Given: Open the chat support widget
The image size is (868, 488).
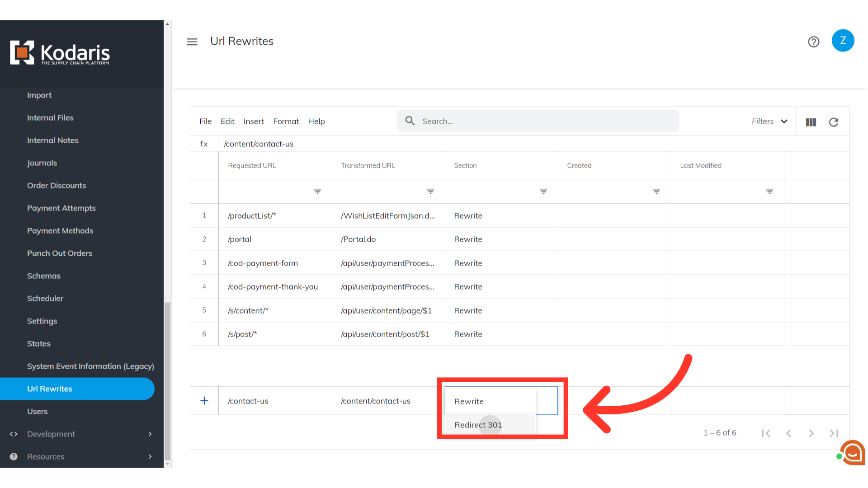Looking at the screenshot, I should pyautogui.click(x=853, y=452).
